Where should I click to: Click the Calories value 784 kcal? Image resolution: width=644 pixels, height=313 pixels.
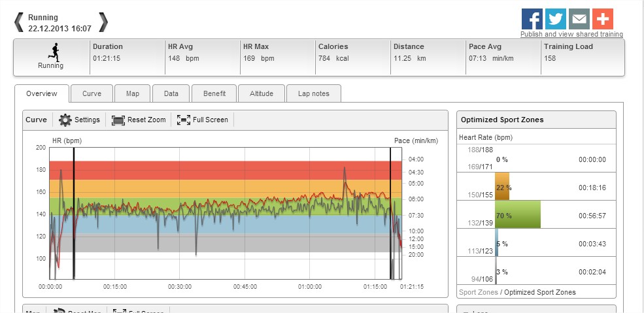(333, 58)
